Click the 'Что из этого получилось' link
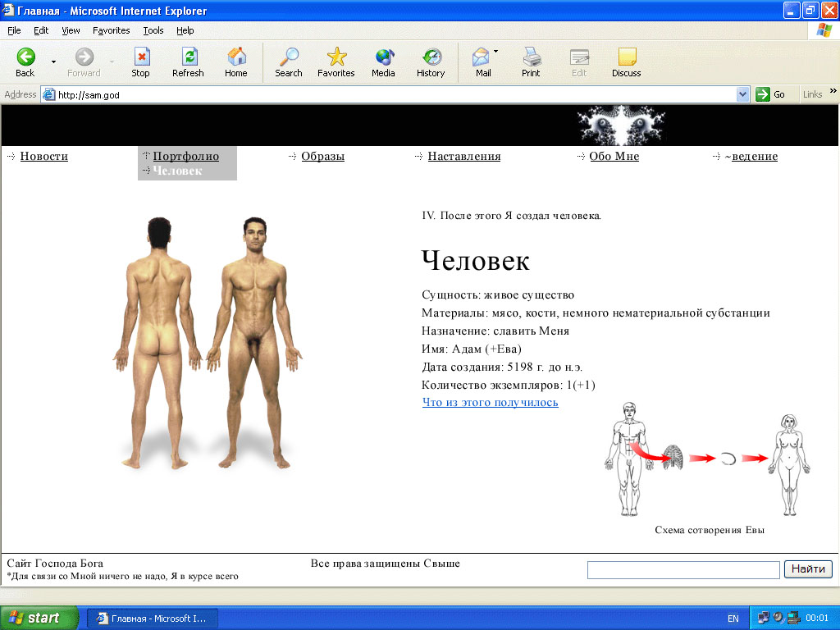 490,403
